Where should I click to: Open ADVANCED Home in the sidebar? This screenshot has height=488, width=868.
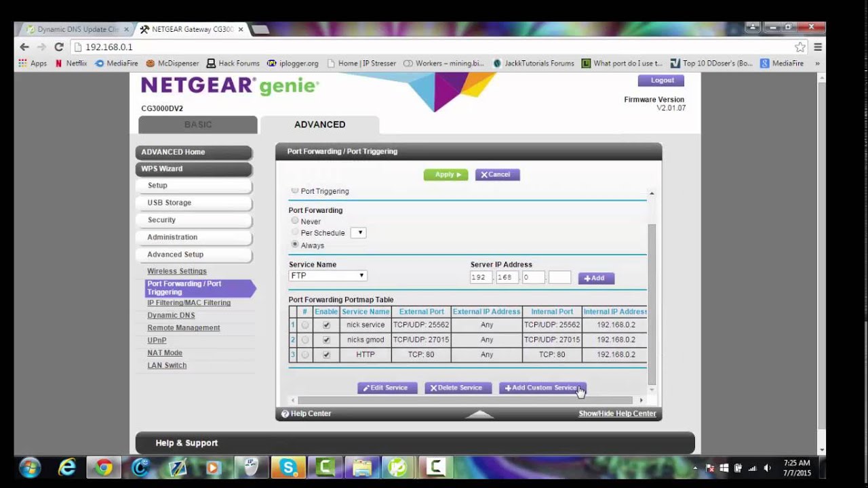pyautogui.click(x=194, y=152)
